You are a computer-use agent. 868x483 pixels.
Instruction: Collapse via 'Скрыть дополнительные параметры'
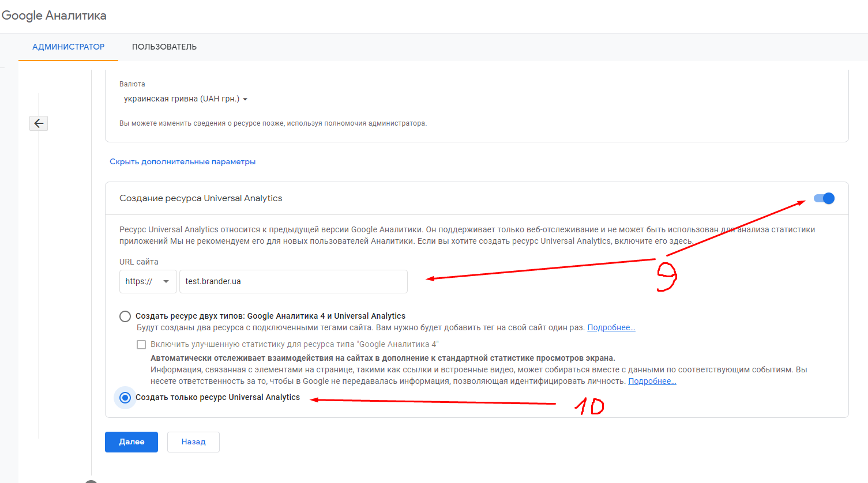pyautogui.click(x=182, y=162)
